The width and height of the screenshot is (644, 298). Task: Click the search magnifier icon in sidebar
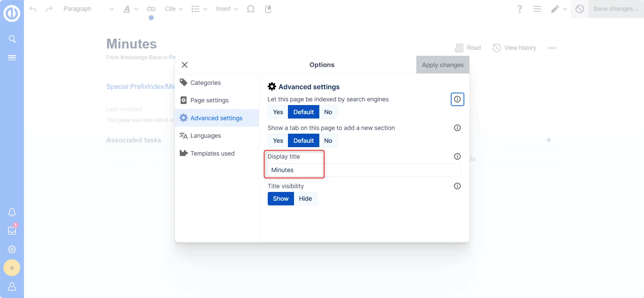(12, 39)
